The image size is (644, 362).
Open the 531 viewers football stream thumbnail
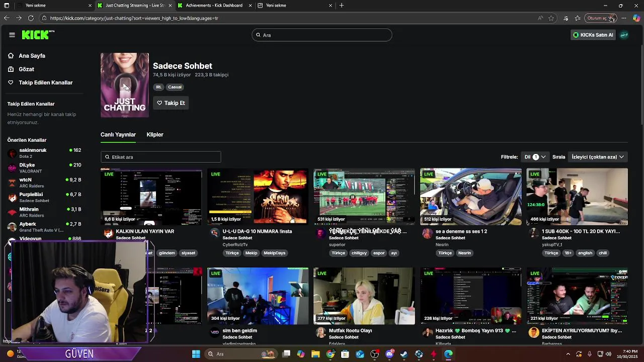pyautogui.click(x=364, y=197)
